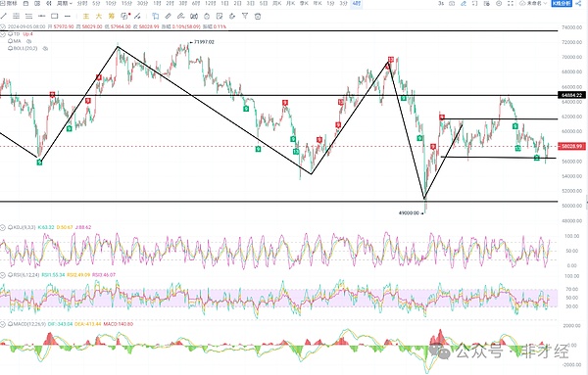588x375 pixels.
Task: Toggle the MA indicator alert bell
Action: pos(11,41)
